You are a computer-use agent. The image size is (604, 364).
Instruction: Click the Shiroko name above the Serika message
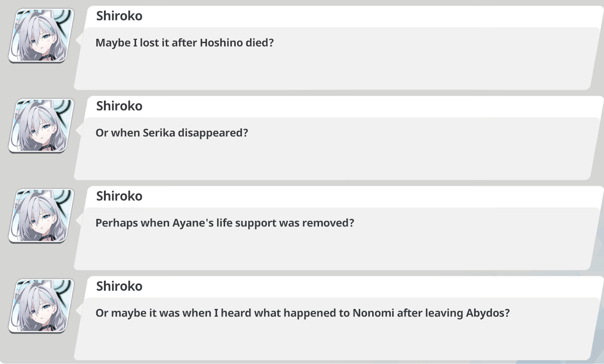119,106
